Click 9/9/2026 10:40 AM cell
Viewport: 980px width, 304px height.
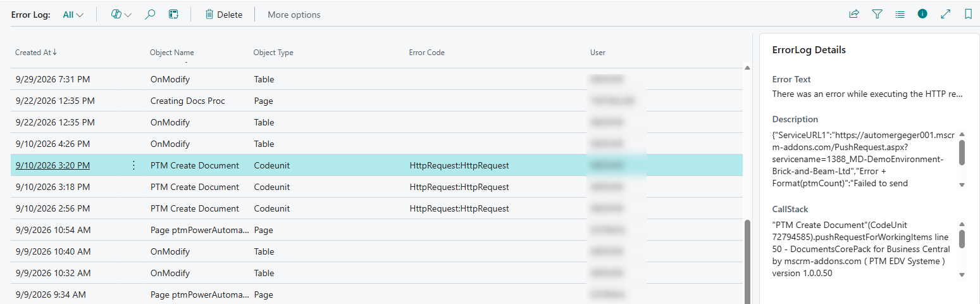click(x=53, y=251)
